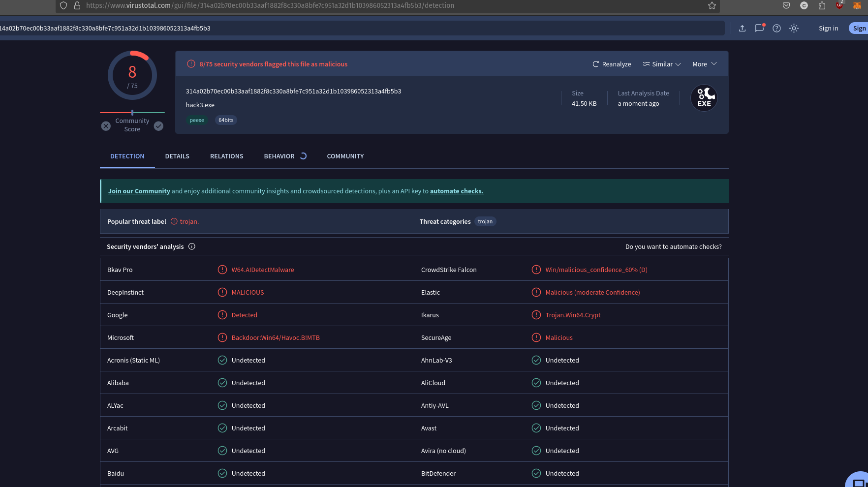Click the alert icon on Google row

point(222,315)
